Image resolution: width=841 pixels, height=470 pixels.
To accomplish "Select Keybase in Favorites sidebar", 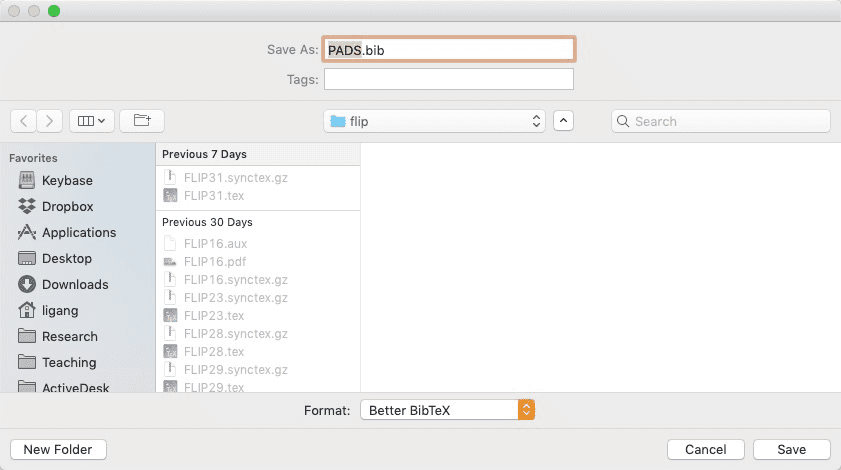I will pos(67,181).
